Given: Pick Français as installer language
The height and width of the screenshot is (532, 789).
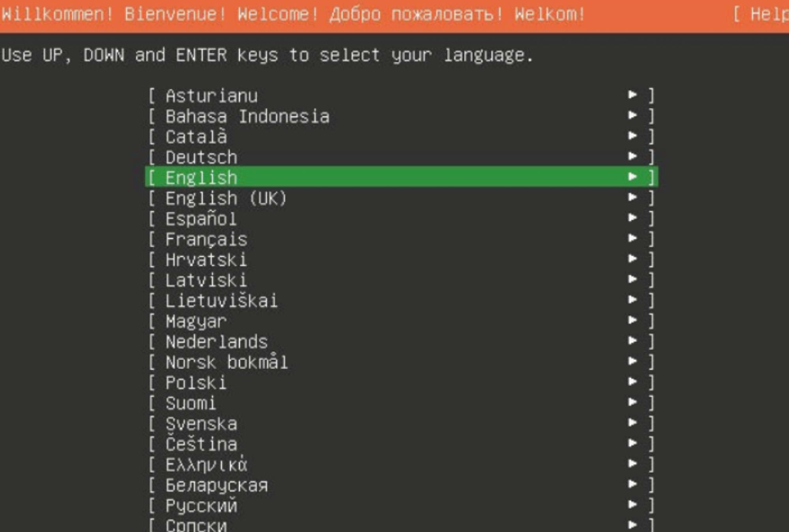Looking at the screenshot, I should click(x=401, y=239).
